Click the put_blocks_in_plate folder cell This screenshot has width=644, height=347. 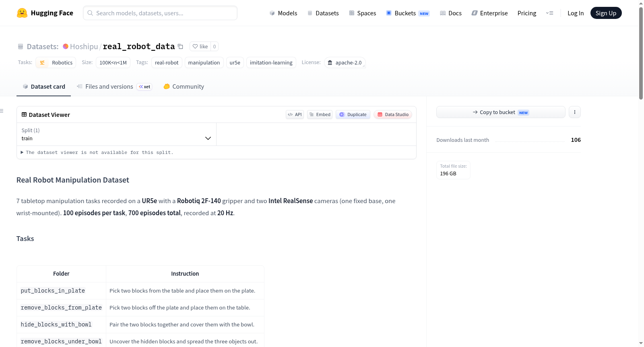tap(61, 291)
